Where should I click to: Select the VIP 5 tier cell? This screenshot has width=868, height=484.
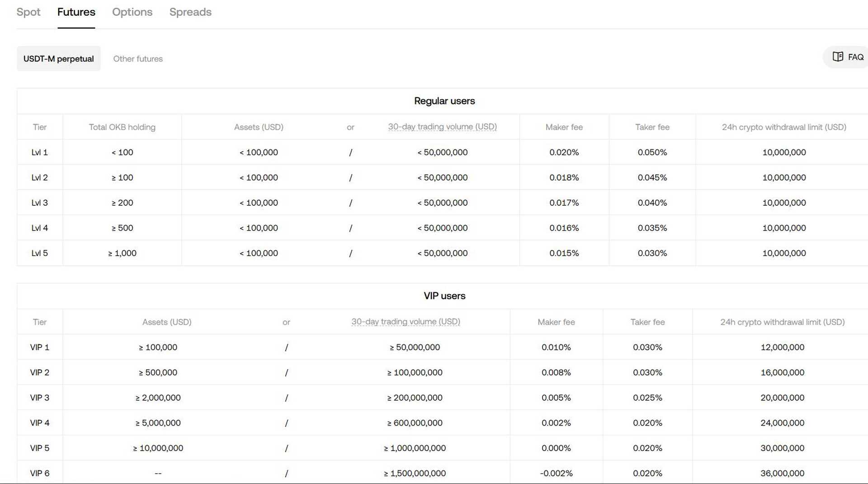tap(40, 448)
